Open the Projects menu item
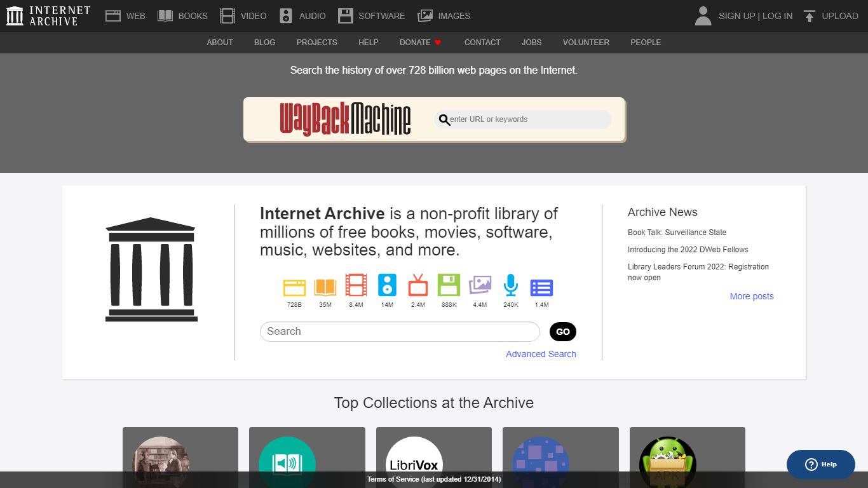This screenshot has width=868, height=488. (x=317, y=43)
